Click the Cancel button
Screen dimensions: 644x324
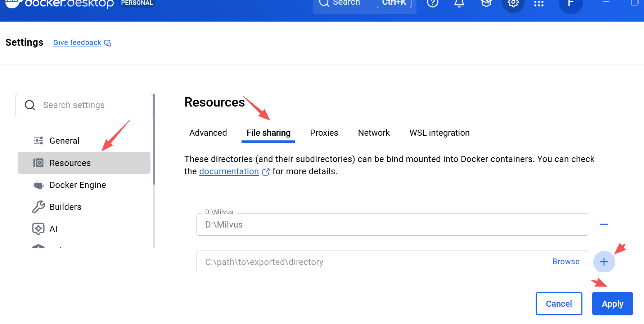(x=559, y=304)
